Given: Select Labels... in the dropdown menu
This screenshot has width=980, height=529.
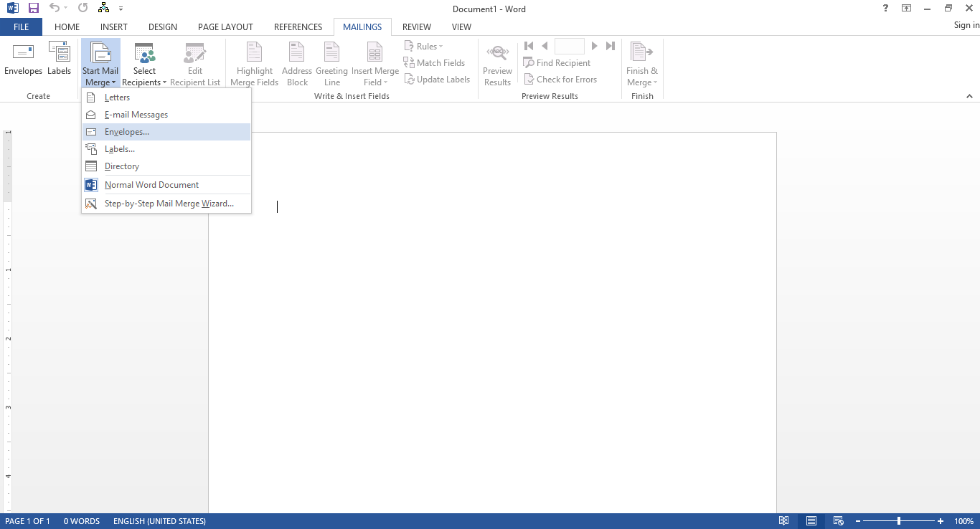Looking at the screenshot, I should pos(166,149).
